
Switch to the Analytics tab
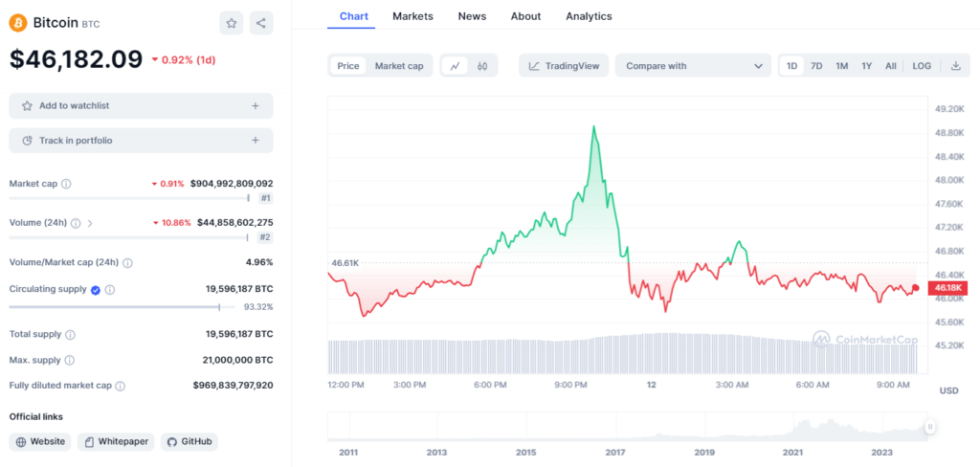pyautogui.click(x=589, y=16)
